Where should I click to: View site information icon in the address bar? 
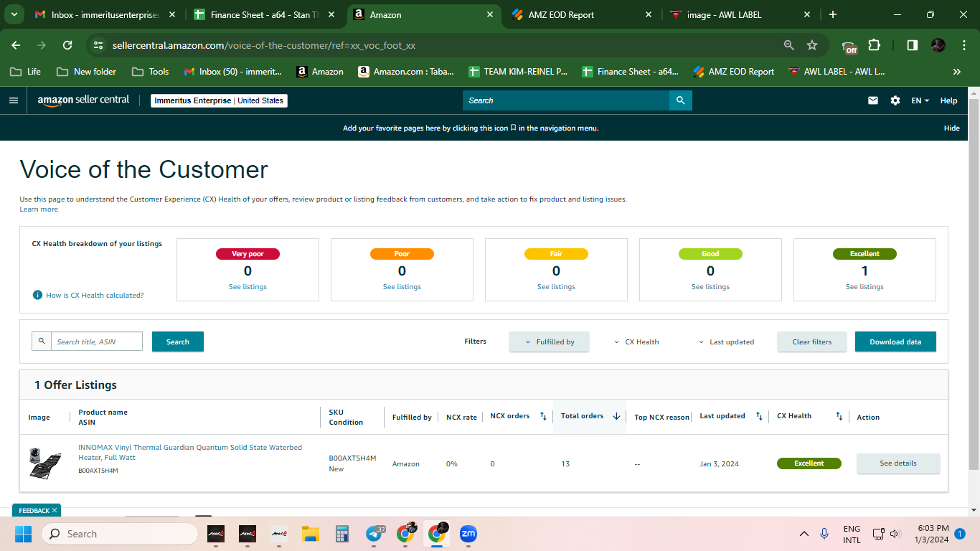(x=99, y=45)
